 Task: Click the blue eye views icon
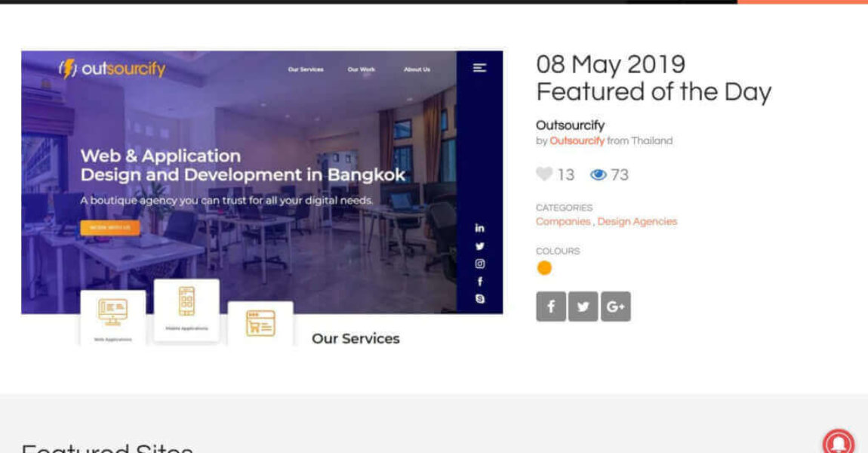tap(599, 175)
